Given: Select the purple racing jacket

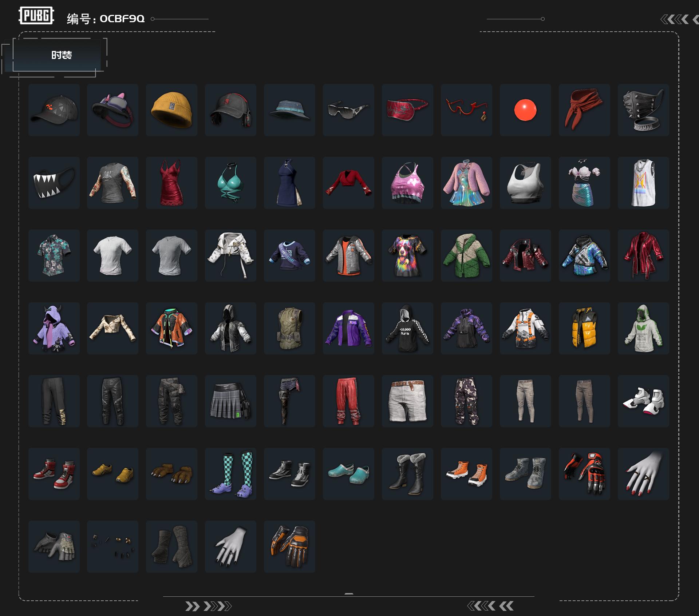Looking at the screenshot, I should (348, 328).
